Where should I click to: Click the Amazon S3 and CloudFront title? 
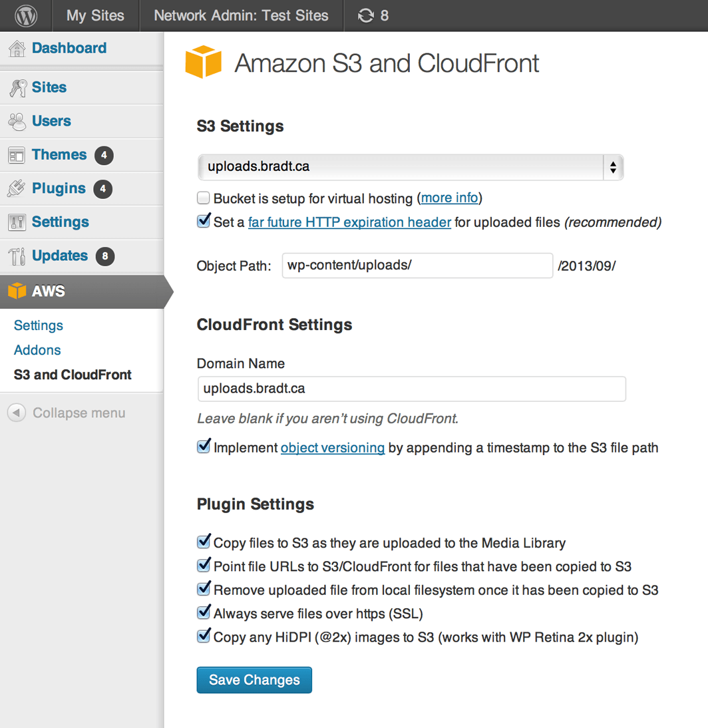386,64
